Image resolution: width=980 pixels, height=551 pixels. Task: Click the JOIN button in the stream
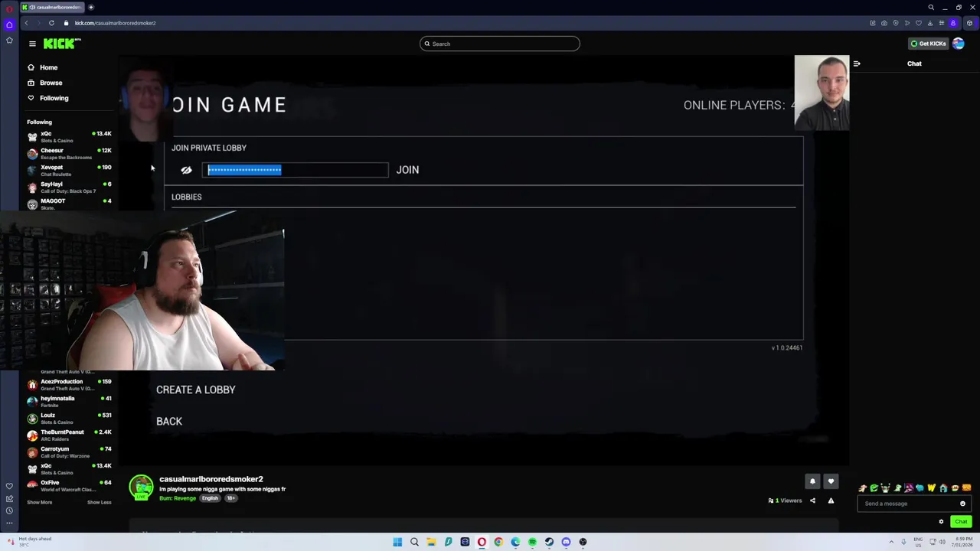pyautogui.click(x=407, y=170)
